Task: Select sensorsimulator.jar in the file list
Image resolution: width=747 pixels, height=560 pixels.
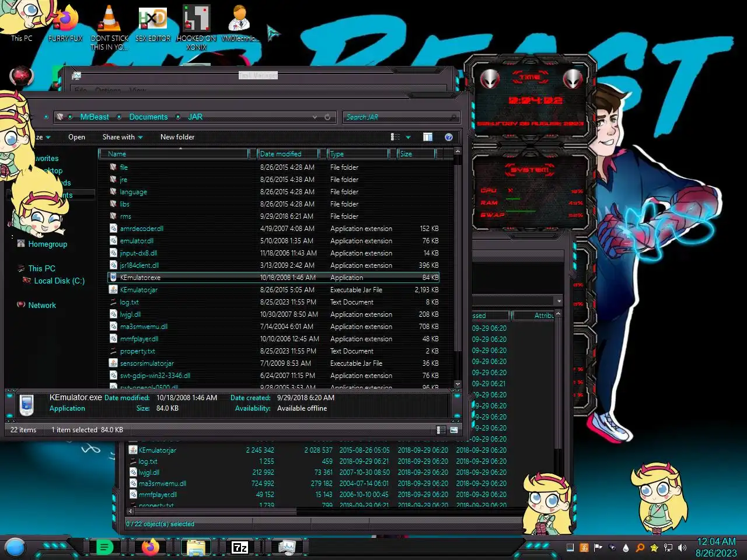Action: (274, 363)
